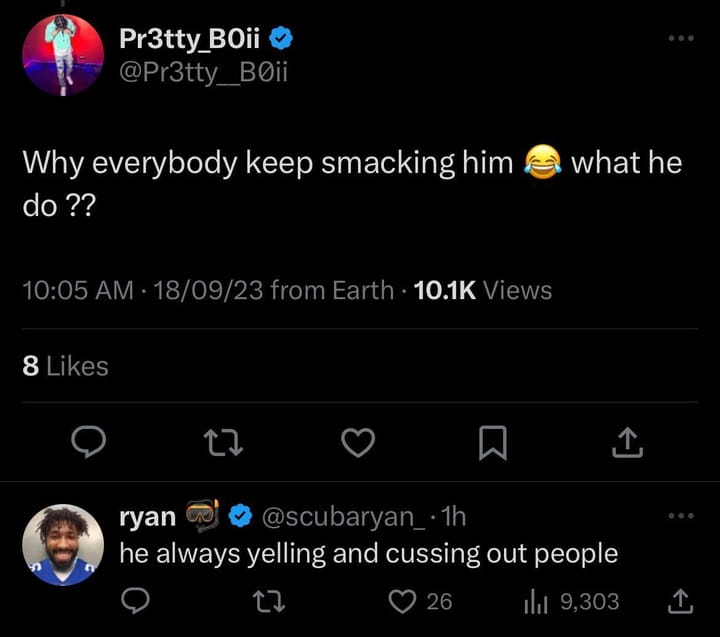
Task: Open the @Pr3tty__B0ii handle link
Action: click(x=203, y=73)
